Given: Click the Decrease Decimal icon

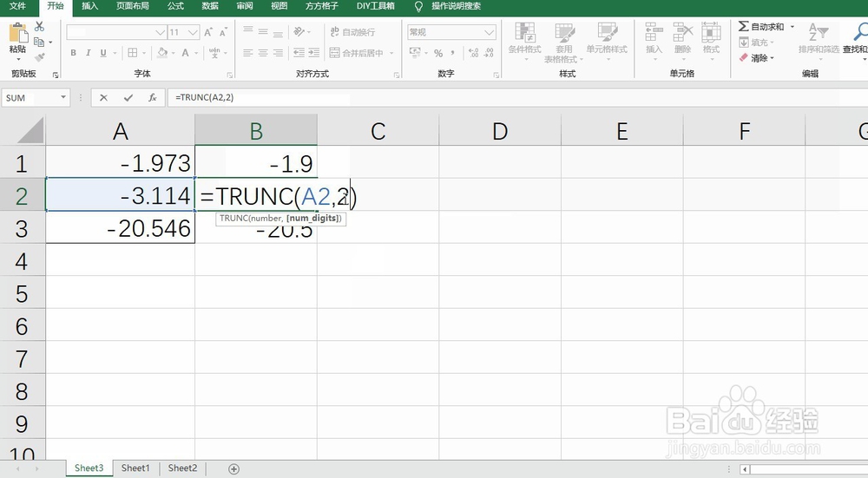Looking at the screenshot, I should coord(489,53).
